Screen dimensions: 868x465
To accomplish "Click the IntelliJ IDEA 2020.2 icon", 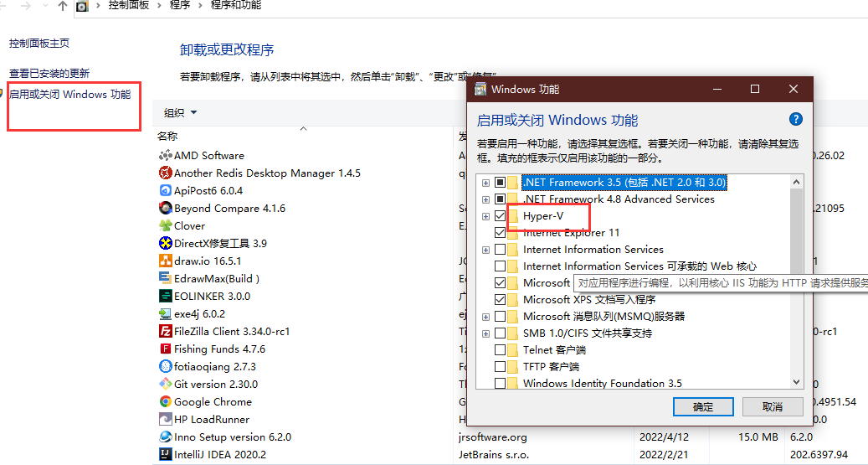I will tap(165, 454).
